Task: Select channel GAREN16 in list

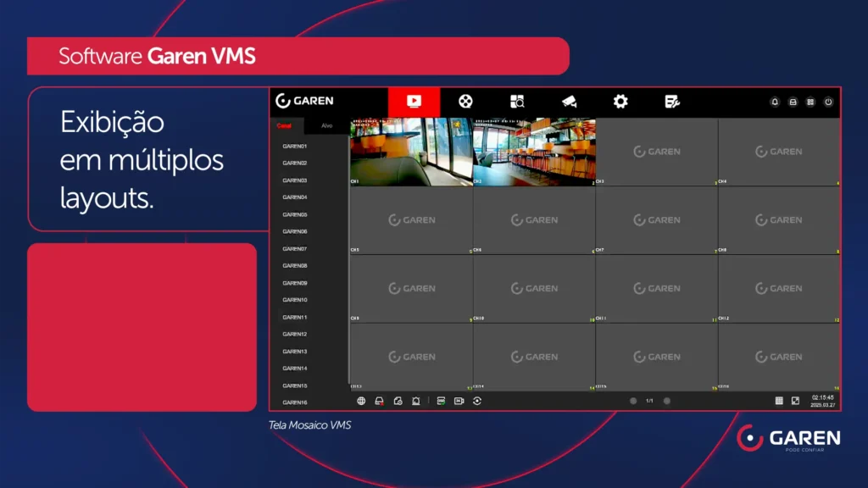Action: tap(294, 402)
